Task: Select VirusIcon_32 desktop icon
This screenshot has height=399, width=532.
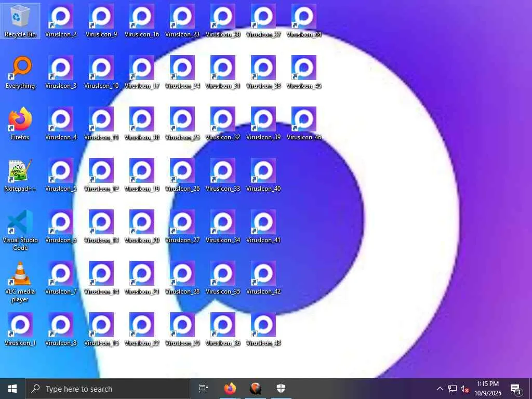Action: click(x=223, y=124)
